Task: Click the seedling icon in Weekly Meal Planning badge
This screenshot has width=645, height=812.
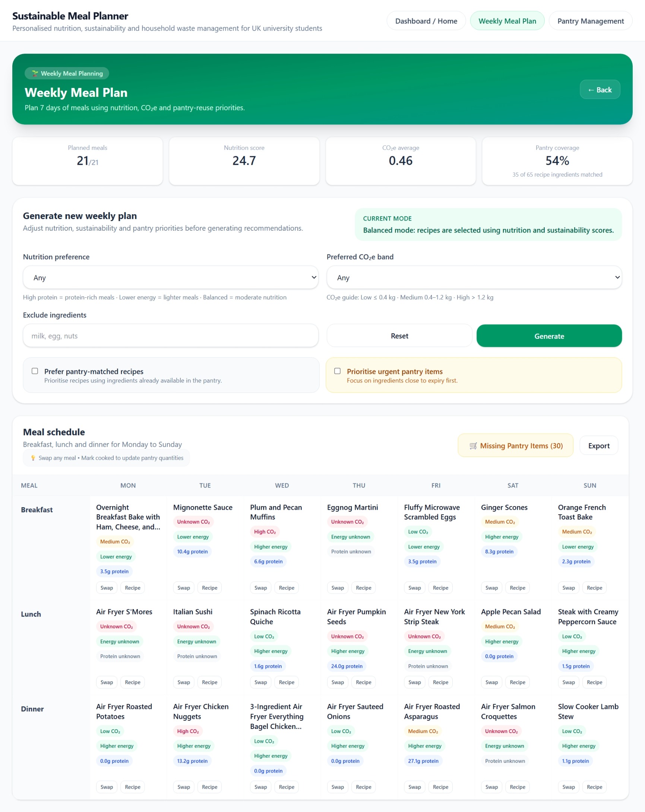Action: (x=35, y=73)
